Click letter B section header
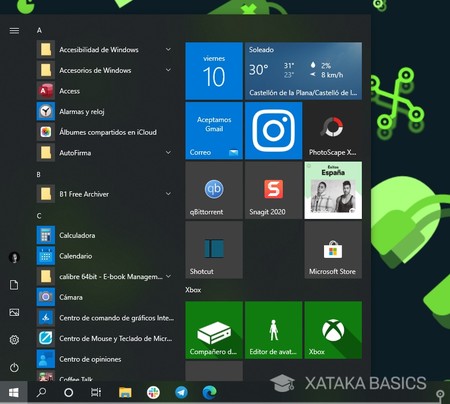Screen dimensions: 450x404 [x=39, y=174]
